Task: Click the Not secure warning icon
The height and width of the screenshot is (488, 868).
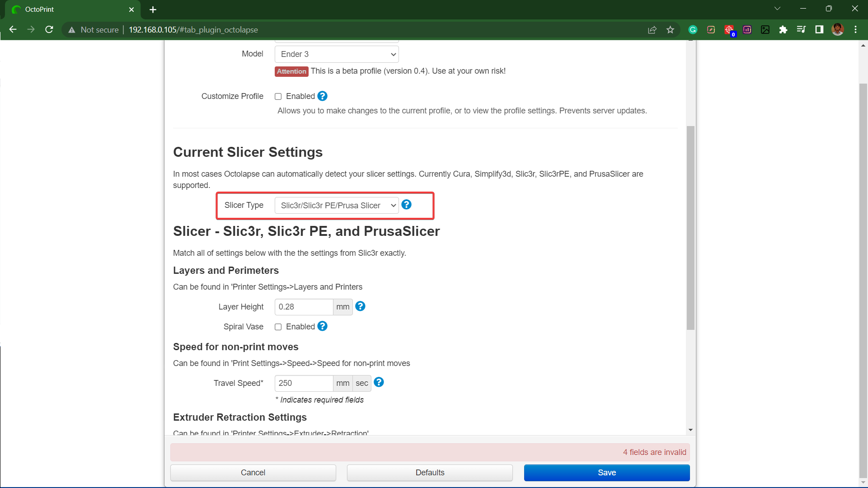Action: [72, 30]
